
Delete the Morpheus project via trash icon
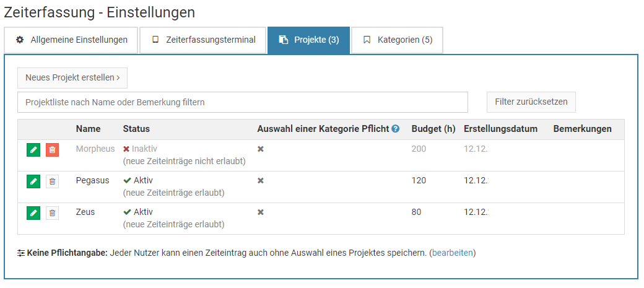53,149
